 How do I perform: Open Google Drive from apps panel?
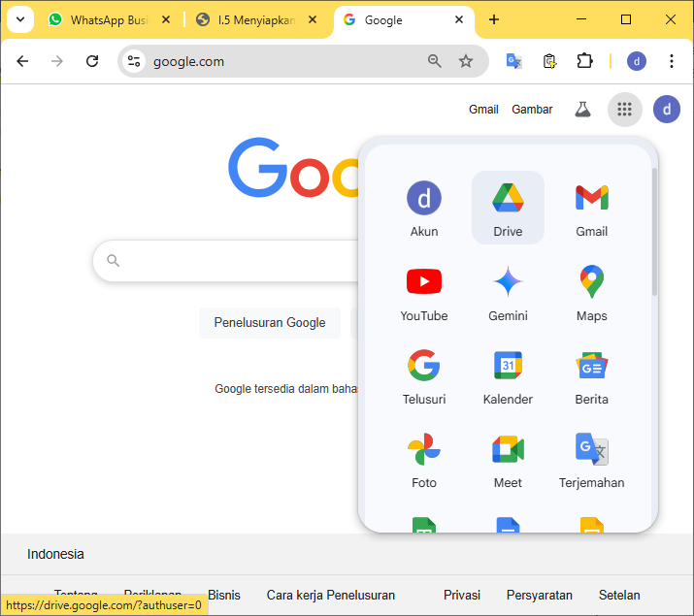[508, 207]
